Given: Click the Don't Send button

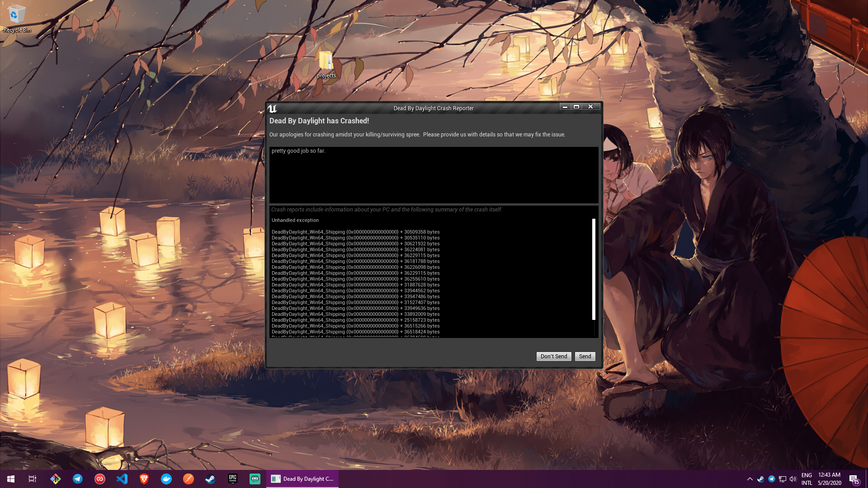Looking at the screenshot, I should (x=554, y=357).
